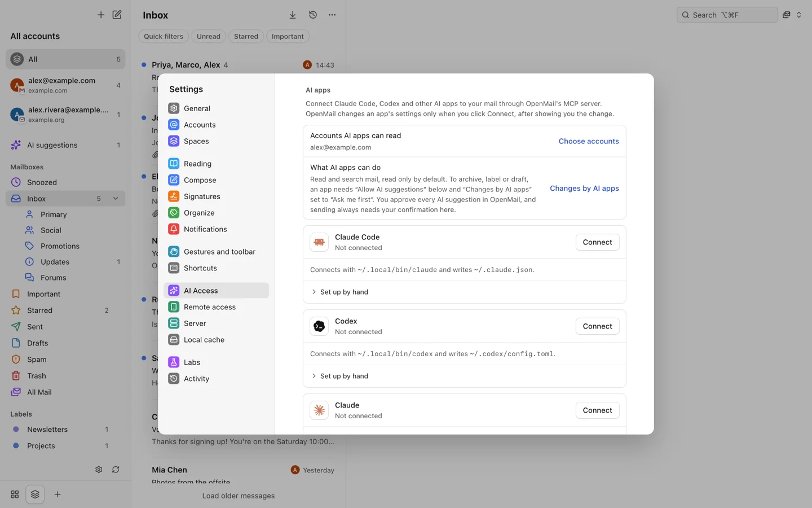Toggle the Quick filters chip
This screenshot has width=812, height=508.
click(x=164, y=36)
